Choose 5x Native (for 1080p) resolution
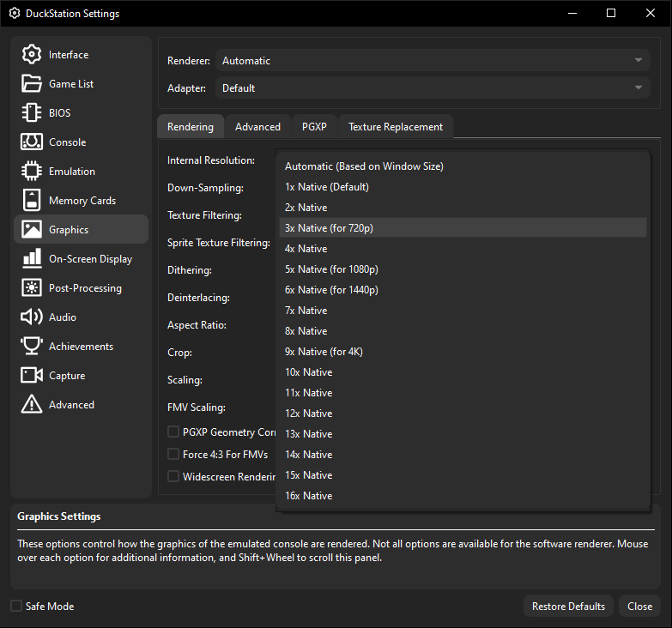This screenshot has height=628, width=672. [463, 269]
